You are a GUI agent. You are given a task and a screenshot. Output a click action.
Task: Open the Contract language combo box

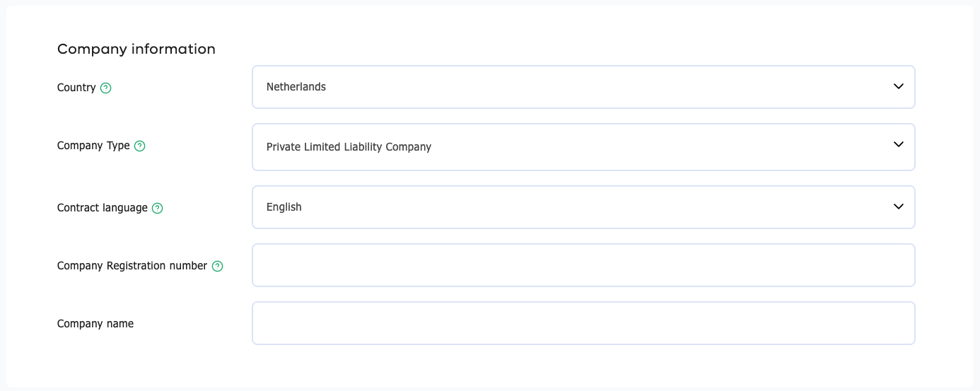click(x=583, y=207)
